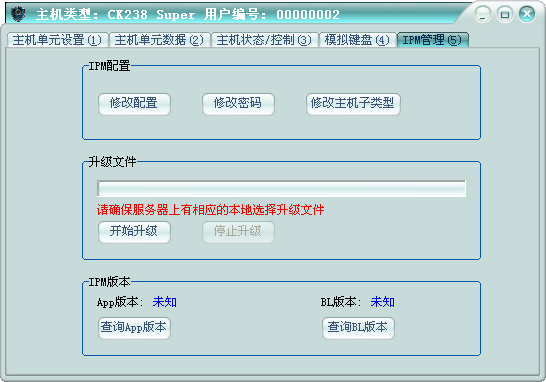Click the 升级文件 group label

tap(112, 162)
